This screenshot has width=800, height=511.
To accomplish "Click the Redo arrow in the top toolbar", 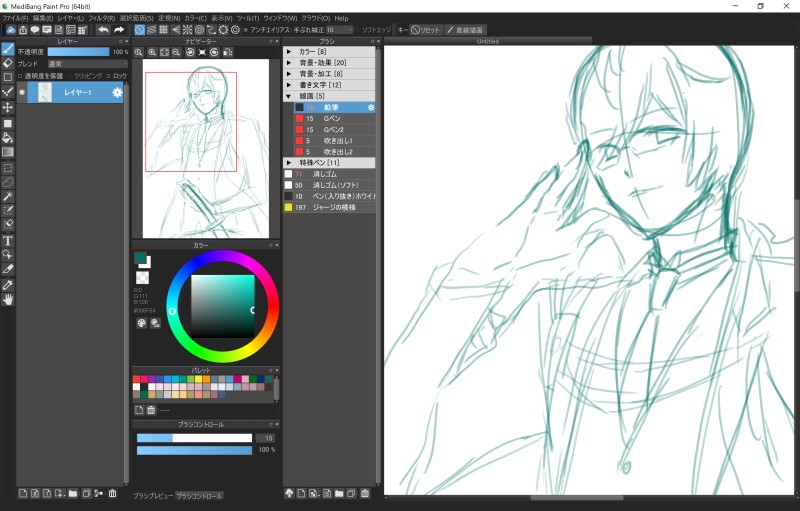I will pos(119,30).
